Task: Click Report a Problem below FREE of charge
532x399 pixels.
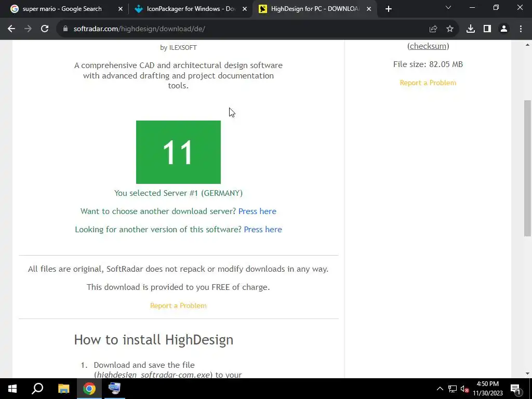Action: 178,305
